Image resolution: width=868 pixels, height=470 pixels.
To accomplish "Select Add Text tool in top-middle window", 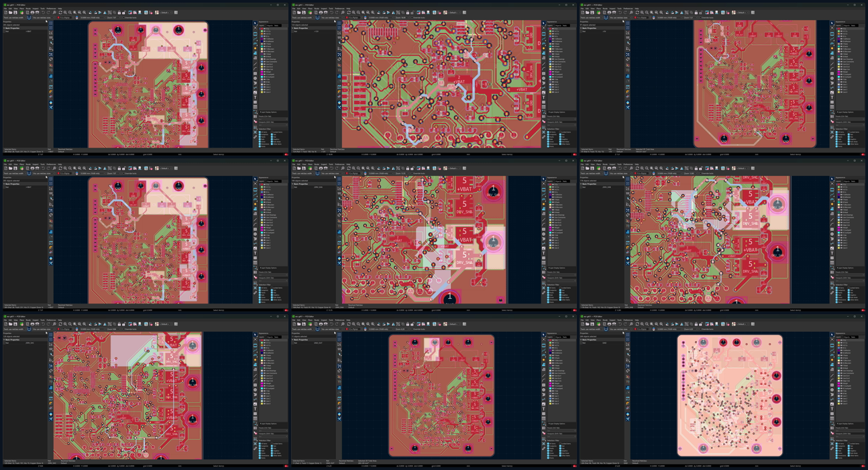I will pyautogui.click(x=545, y=97).
